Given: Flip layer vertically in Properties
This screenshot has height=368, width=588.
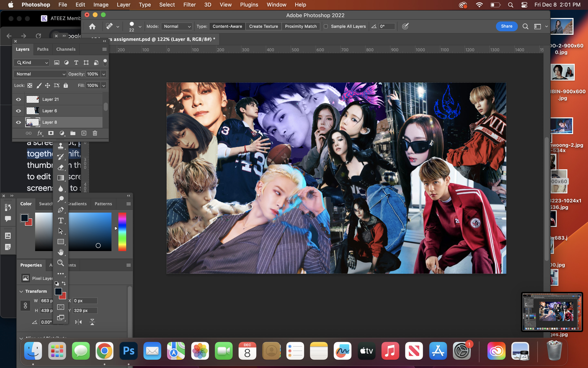Looking at the screenshot, I should click(x=92, y=322).
